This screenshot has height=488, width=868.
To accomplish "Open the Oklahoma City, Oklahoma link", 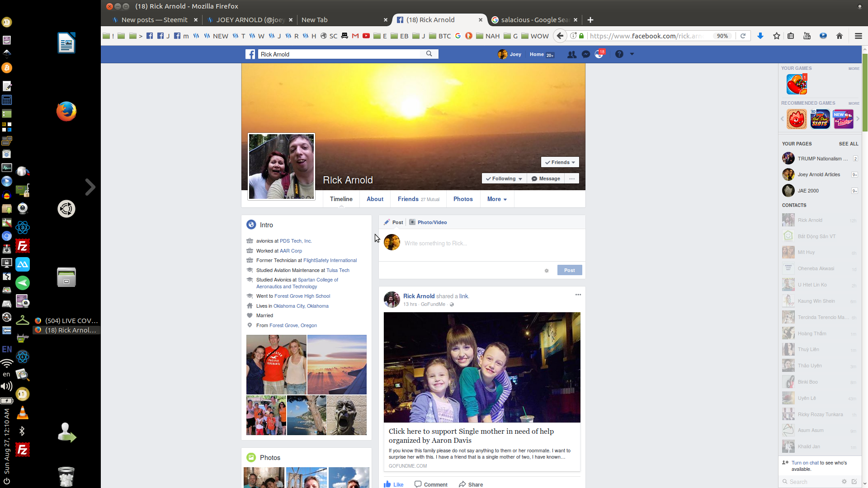I will click(301, 306).
